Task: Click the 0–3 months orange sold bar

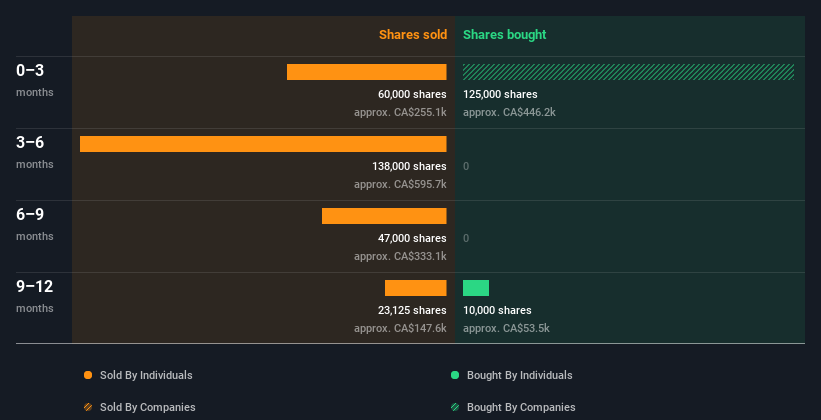Action: coord(366,72)
